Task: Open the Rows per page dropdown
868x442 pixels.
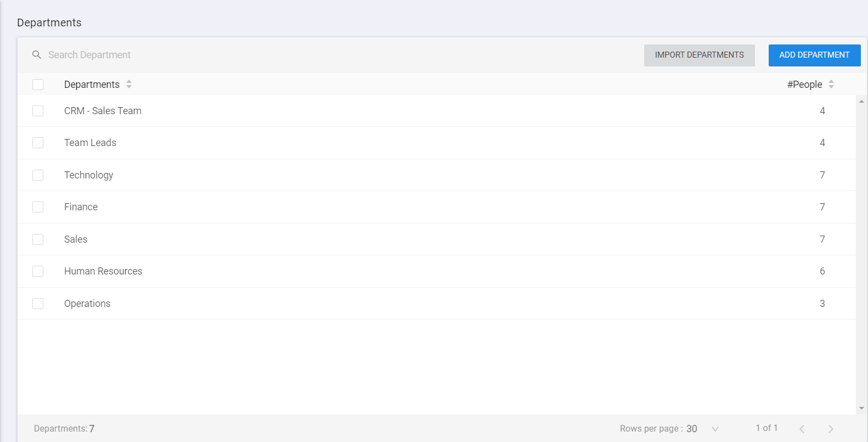Action: 715,429
